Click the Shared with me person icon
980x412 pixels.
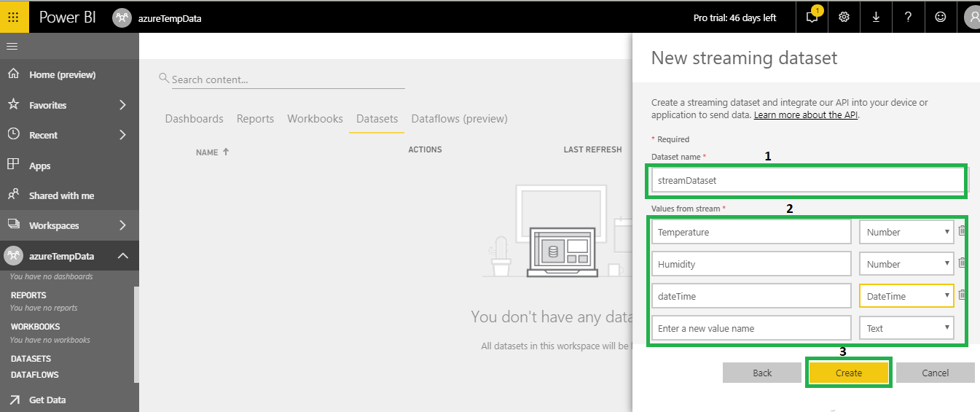click(x=13, y=195)
